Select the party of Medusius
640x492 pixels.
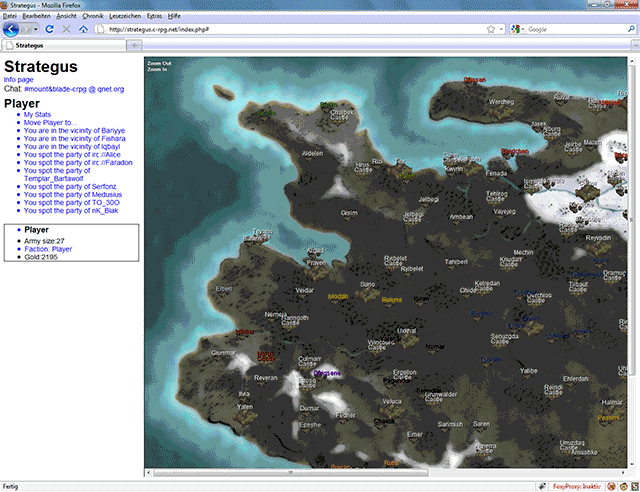pos(73,195)
